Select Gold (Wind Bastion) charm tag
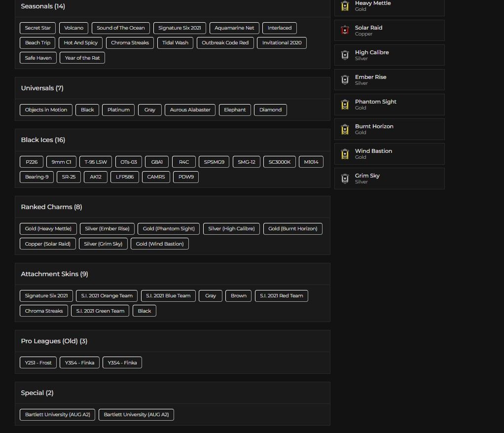 [x=160, y=244]
